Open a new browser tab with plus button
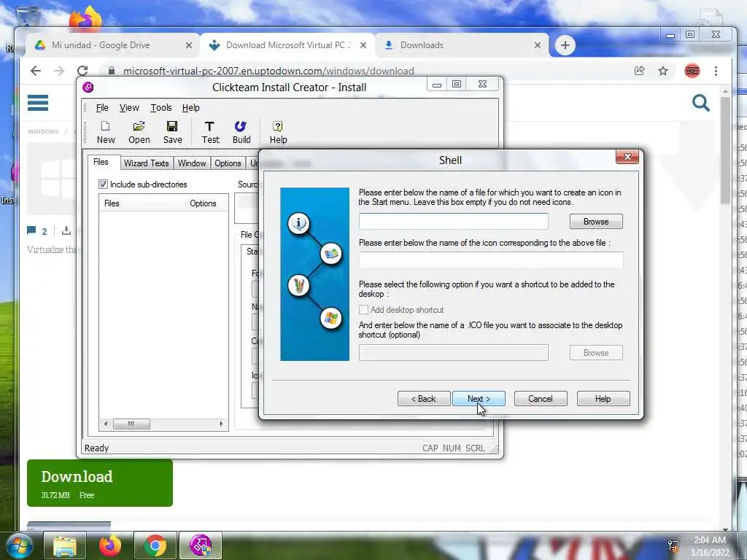747x560 pixels. click(565, 45)
